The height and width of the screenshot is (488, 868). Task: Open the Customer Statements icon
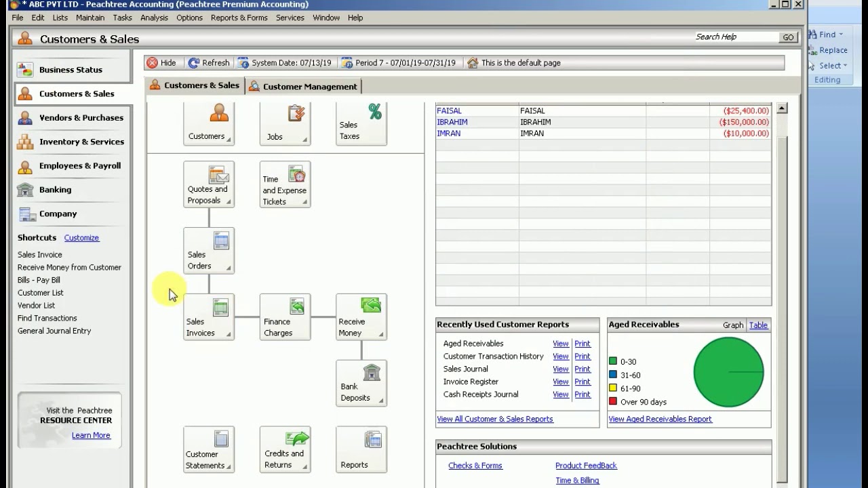click(209, 449)
